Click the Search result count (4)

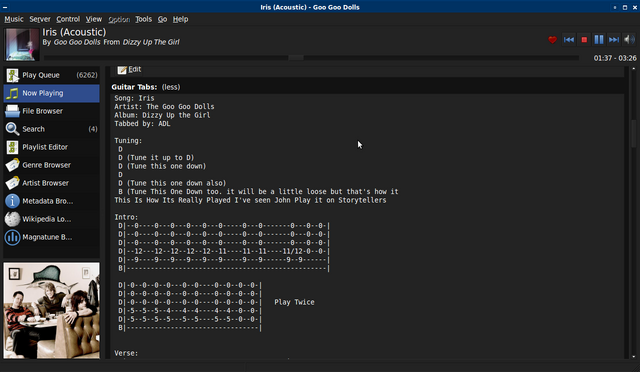93,129
